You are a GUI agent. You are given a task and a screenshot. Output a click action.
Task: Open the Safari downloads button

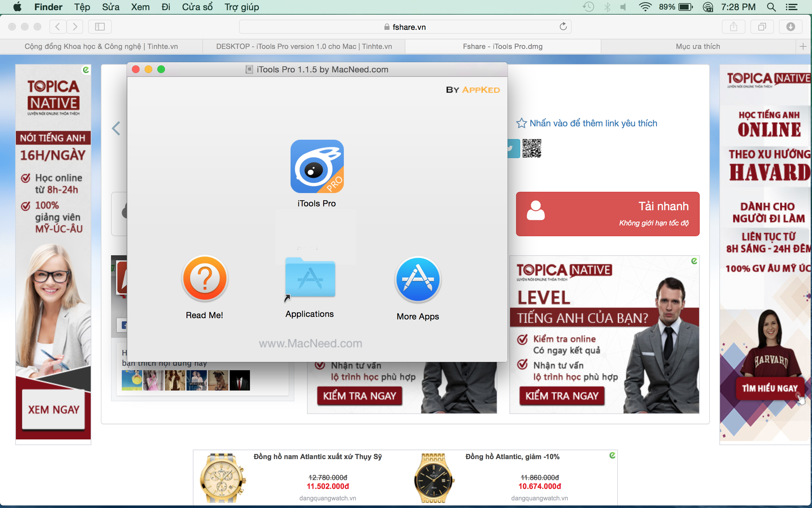pos(791,27)
